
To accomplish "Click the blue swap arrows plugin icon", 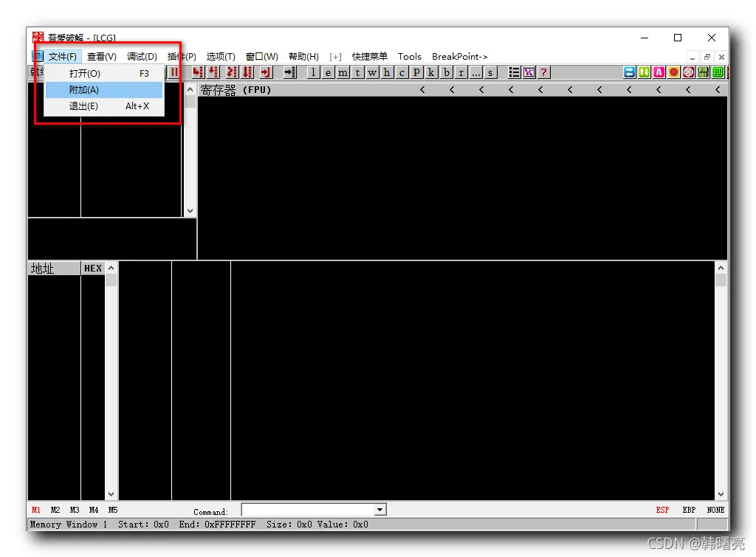I will coord(629,72).
